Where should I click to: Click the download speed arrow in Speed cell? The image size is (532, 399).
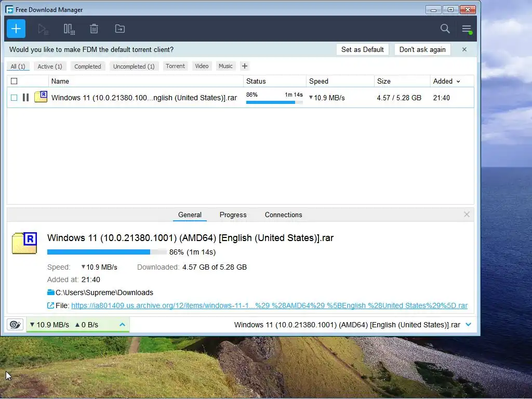[311, 97]
